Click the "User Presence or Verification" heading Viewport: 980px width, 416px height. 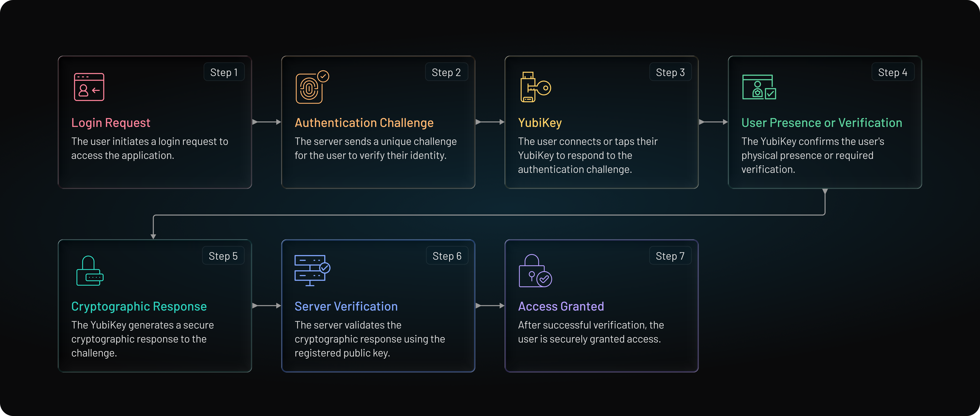click(x=822, y=123)
